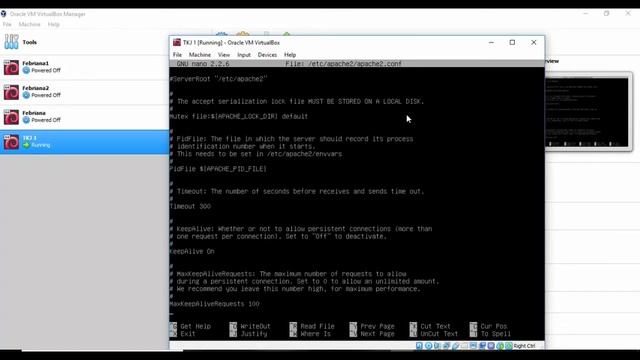Viewport: 640px width, 360px height.
Task: Click the recording status icon in VM statusbar
Action: [482, 346]
